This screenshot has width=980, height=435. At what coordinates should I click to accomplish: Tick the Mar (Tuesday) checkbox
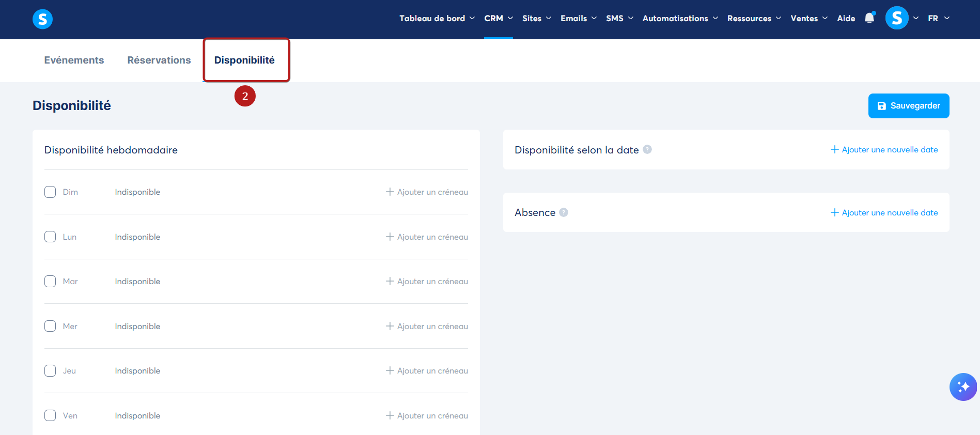click(50, 282)
